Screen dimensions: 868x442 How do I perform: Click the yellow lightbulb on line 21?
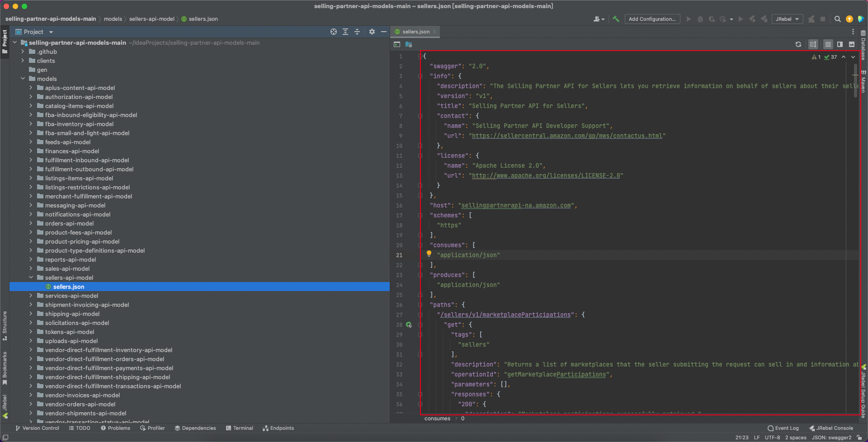429,254
